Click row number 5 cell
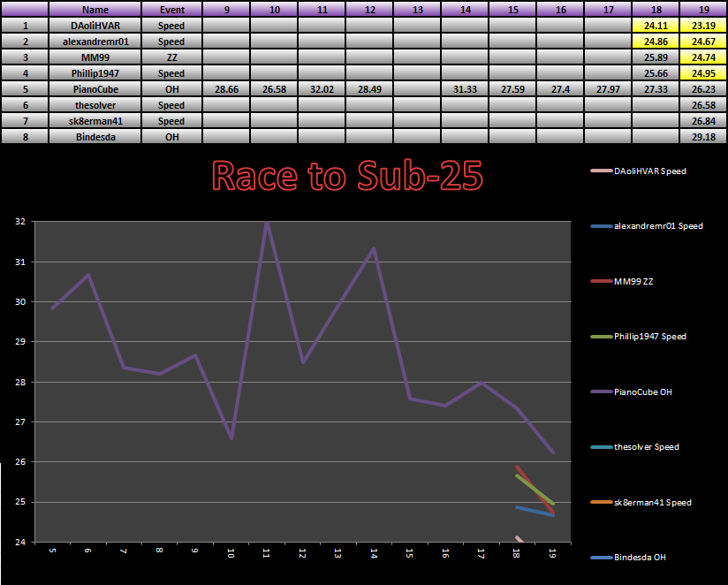Viewport: 728px width, 585px height. click(25, 89)
